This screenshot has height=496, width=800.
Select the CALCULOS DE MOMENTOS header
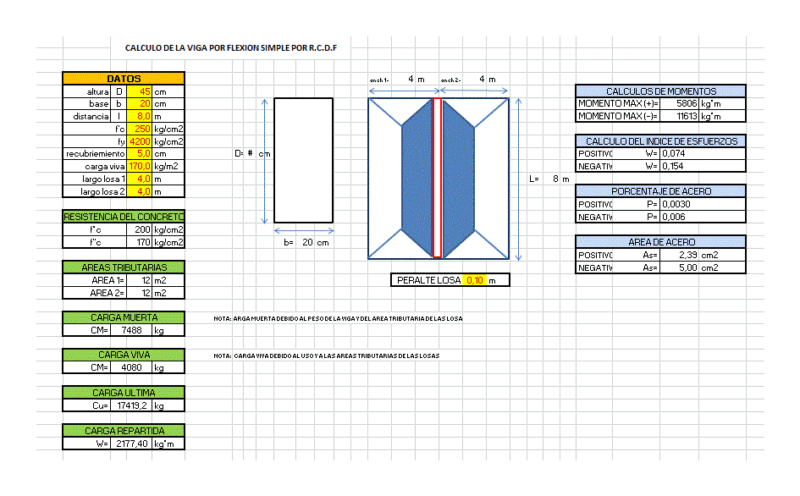point(660,91)
